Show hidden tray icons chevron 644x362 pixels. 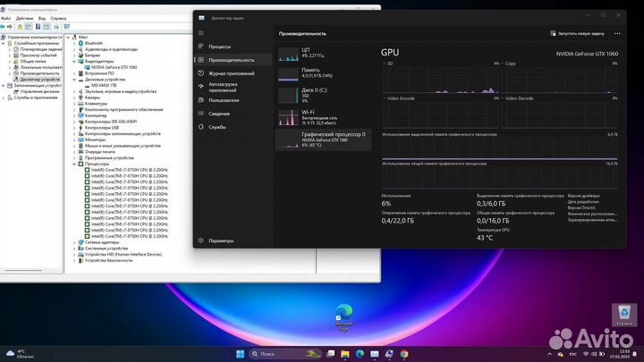click(x=549, y=354)
